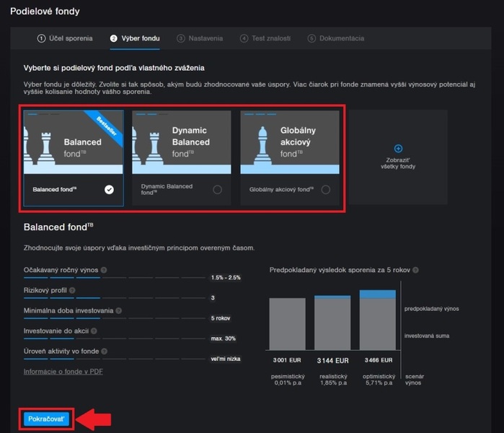Open the Nastavenia step tab

pos(200,38)
